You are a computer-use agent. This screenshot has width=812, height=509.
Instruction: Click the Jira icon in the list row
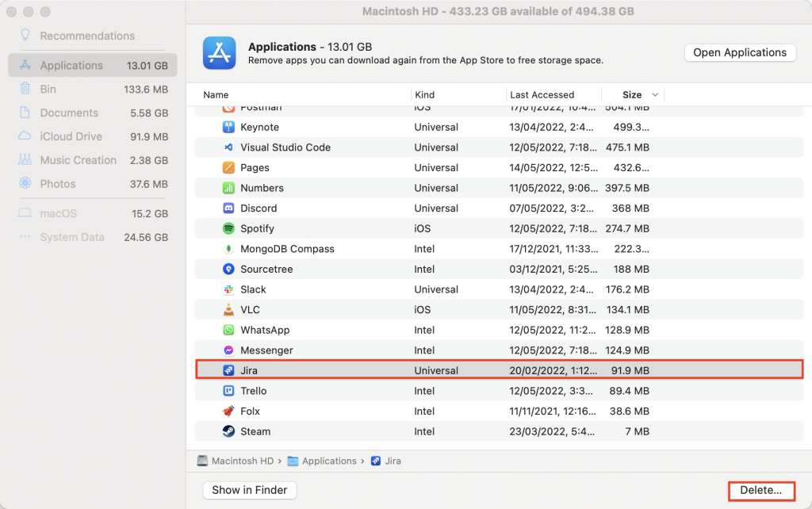pos(228,370)
